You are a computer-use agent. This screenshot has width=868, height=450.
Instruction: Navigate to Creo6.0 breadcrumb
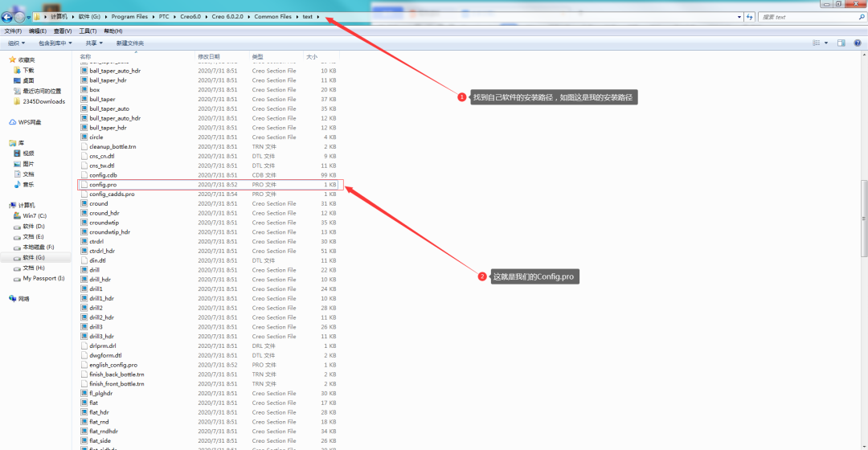click(190, 17)
